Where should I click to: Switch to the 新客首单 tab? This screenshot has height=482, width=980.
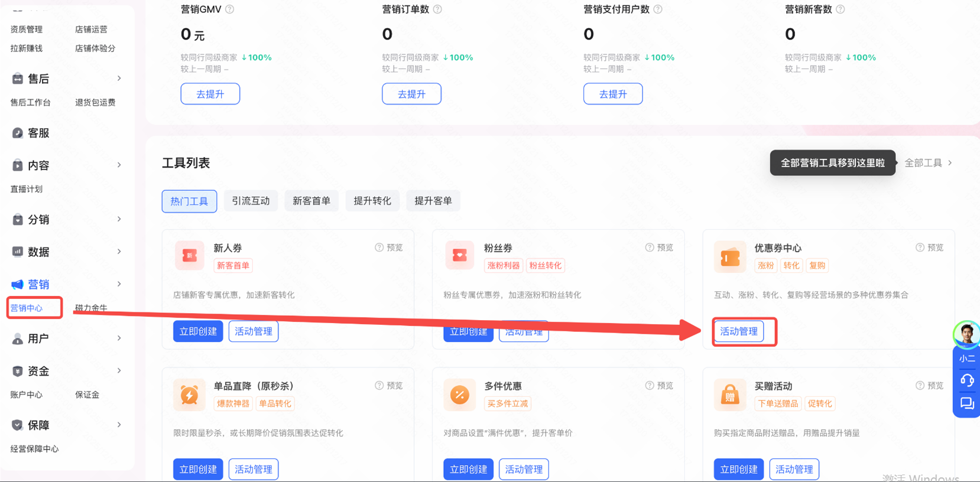pyautogui.click(x=311, y=201)
